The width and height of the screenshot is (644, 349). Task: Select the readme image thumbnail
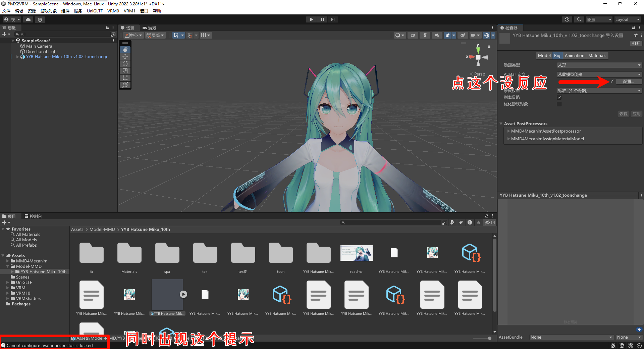coord(356,253)
